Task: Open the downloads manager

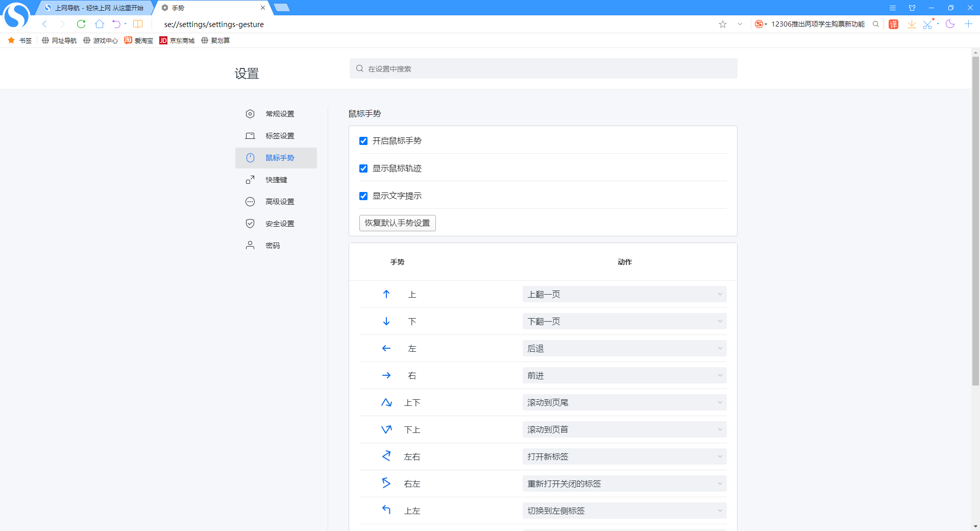Action: 912,24
